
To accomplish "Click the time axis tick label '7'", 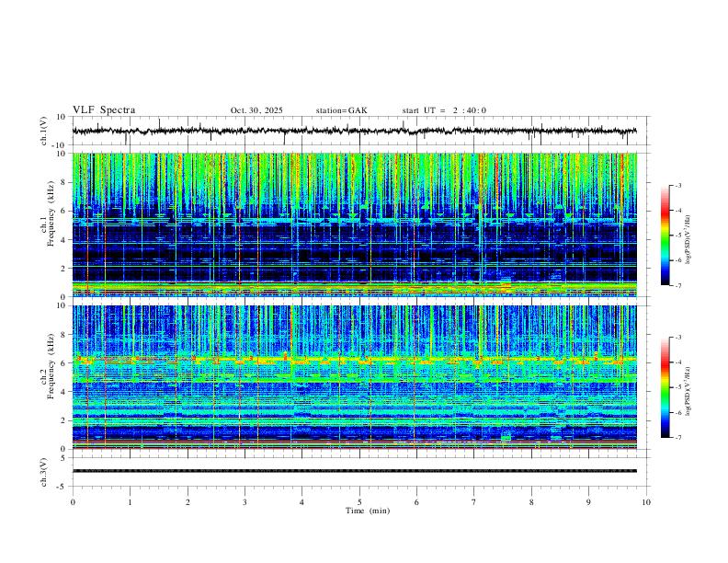I will click(x=474, y=502).
